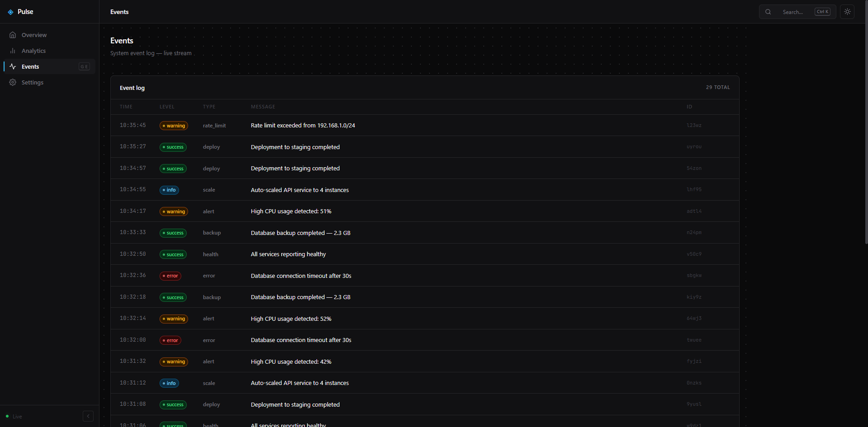Select 'Database backup completed' message at 10:33:33

coord(301,233)
